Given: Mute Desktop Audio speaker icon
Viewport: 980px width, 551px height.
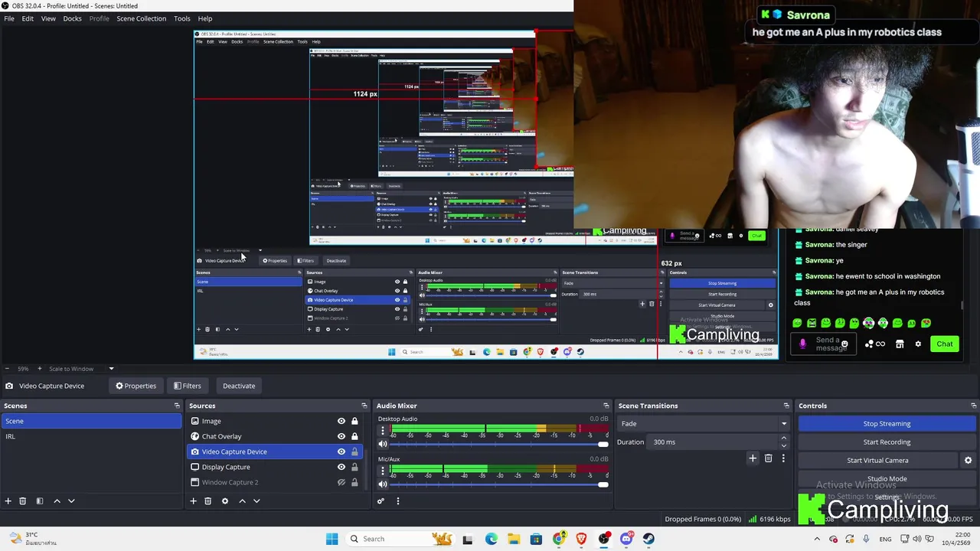Looking at the screenshot, I should pos(383,445).
